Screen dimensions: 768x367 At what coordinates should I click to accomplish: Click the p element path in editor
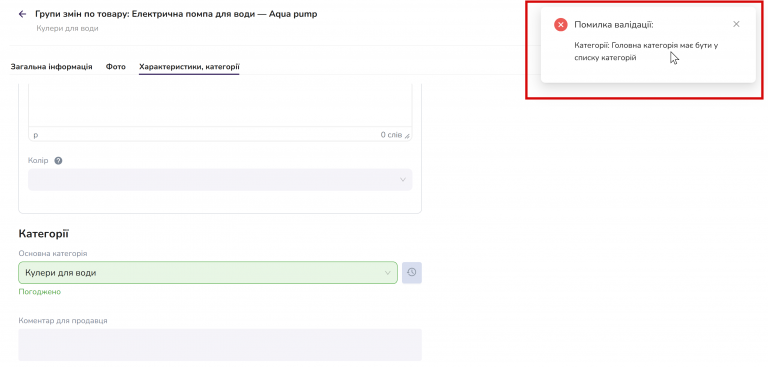pos(36,135)
